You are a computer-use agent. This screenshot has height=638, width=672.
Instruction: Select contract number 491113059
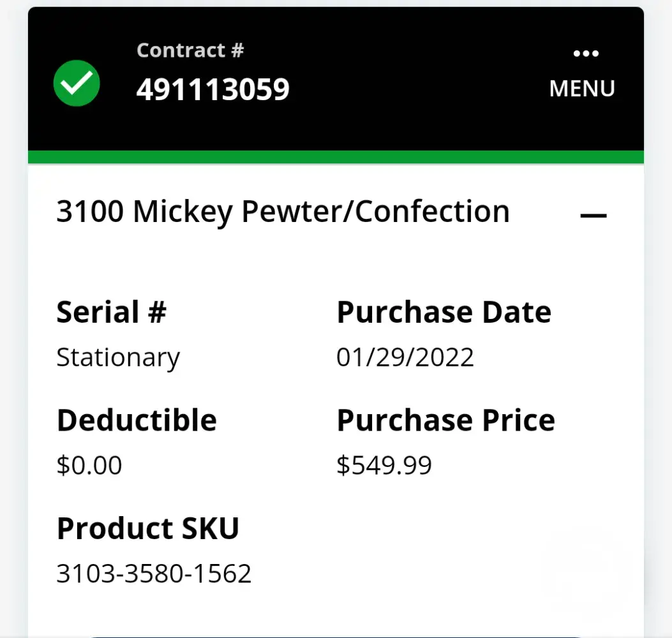[213, 89]
